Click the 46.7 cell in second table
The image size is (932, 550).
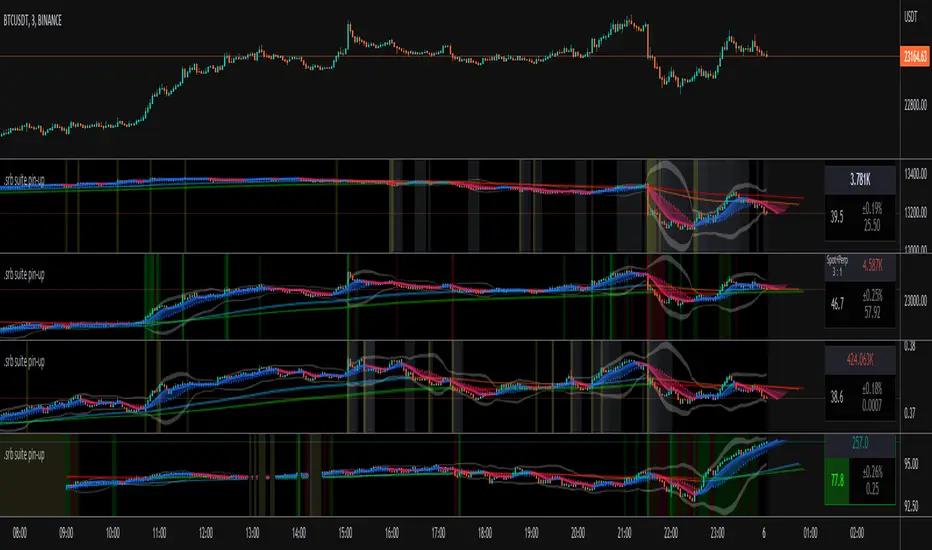pyautogui.click(x=837, y=304)
